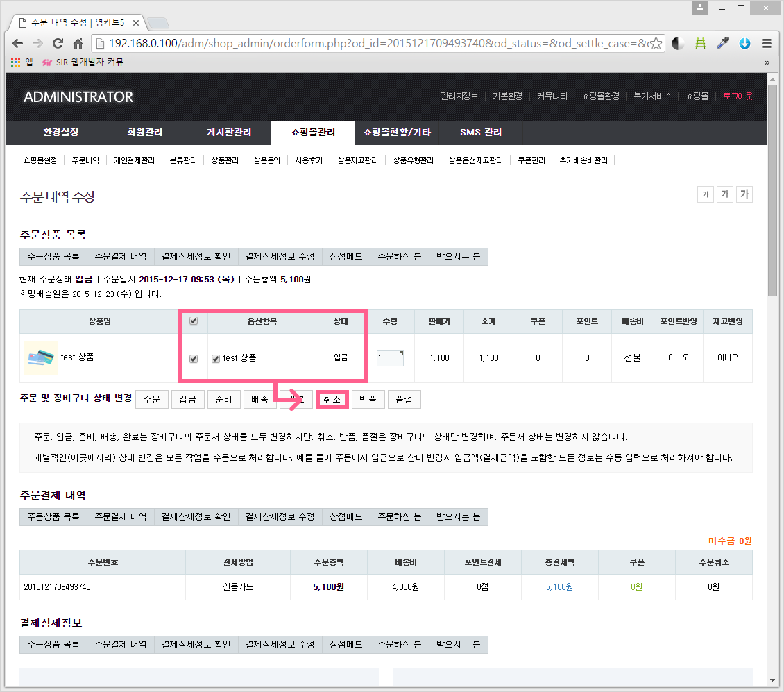
Task: Open the SMS 관리 tab
Action: click(481, 133)
